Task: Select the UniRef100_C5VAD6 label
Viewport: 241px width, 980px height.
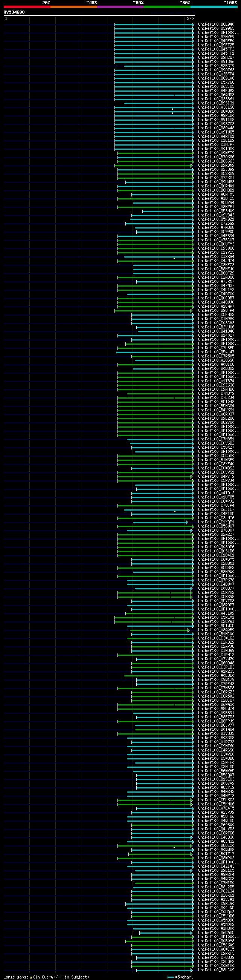Action: pos(216,917)
